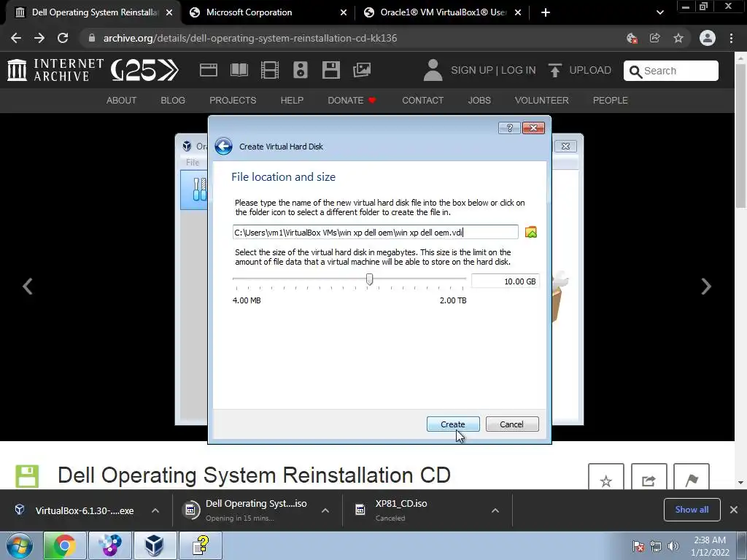Flag this item with the flag button
Viewport: 747px width, 560px height.
pyautogui.click(x=692, y=478)
